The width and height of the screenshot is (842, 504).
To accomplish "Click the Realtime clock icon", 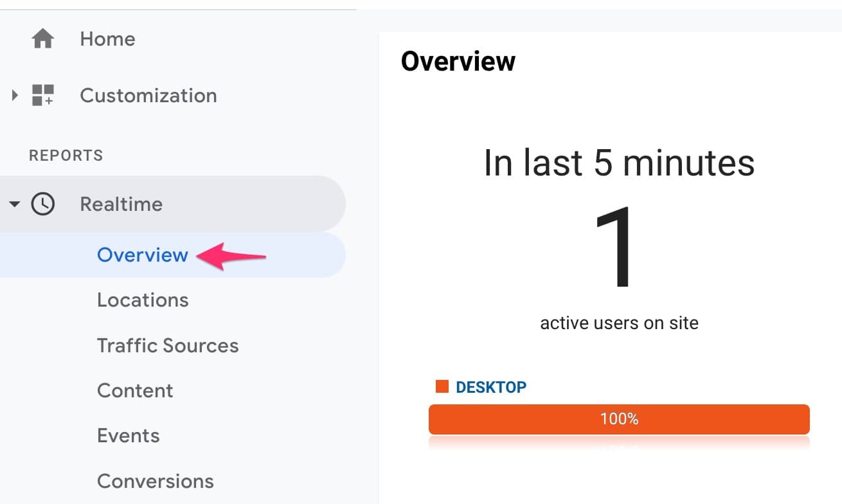I will pyautogui.click(x=43, y=204).
